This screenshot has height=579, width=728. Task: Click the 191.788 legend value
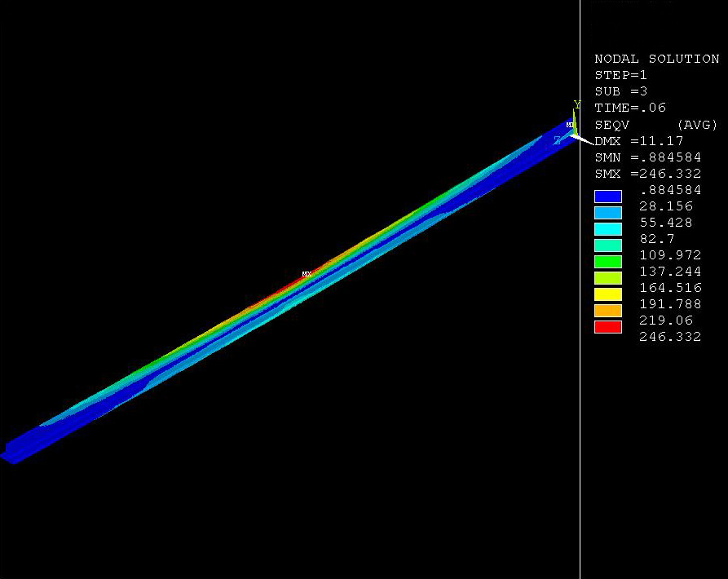click(x=670, y=304)
